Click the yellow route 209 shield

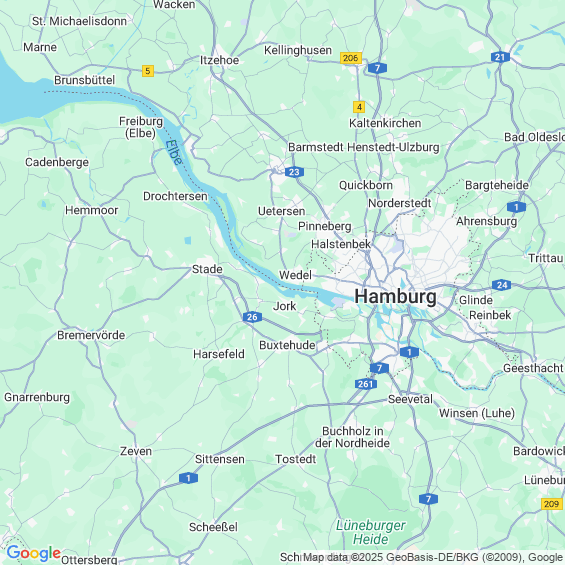click(x=552, y=504)
